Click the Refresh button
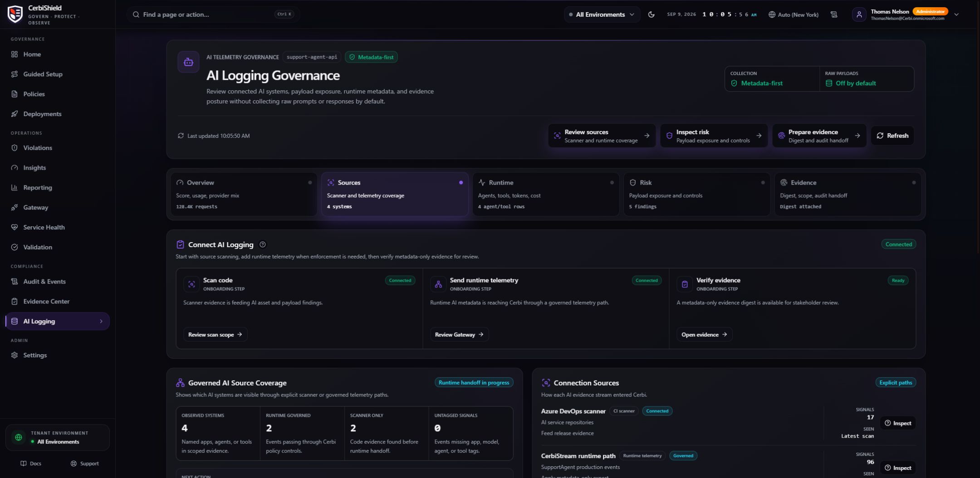Image resolution: width=980 pixels, height=478 pixels. coord(892,136)
